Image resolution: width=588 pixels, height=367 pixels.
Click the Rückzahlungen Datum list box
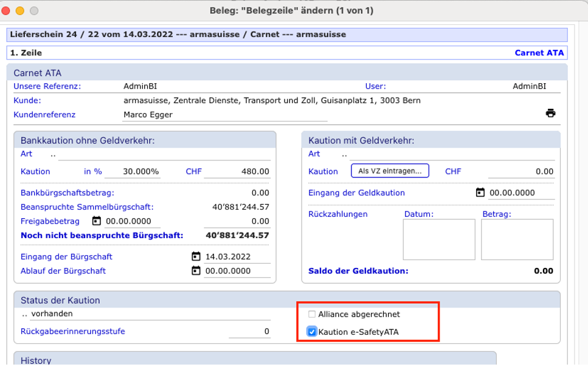click(439, 239)
